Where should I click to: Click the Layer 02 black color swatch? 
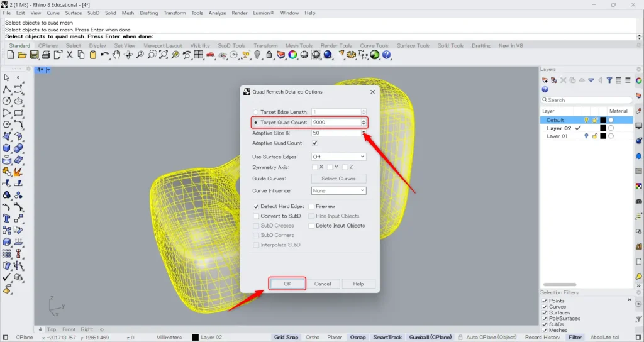(x=603, y=128)
